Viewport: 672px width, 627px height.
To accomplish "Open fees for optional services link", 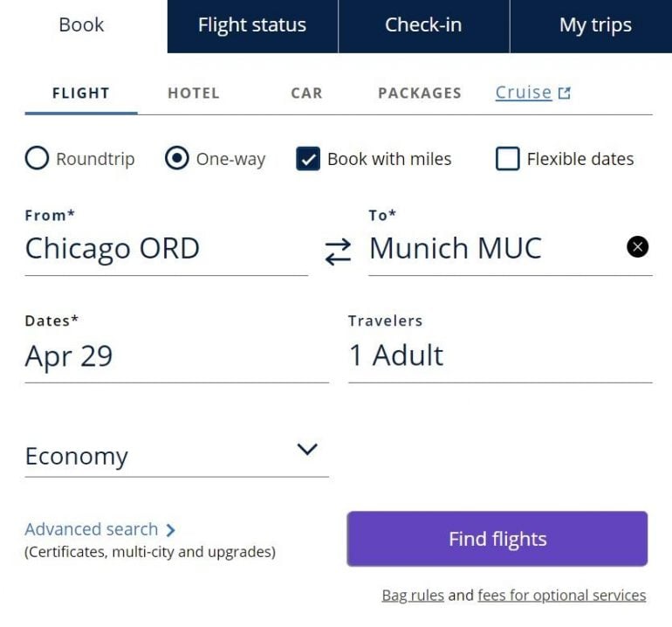I will tap(562, 596).
